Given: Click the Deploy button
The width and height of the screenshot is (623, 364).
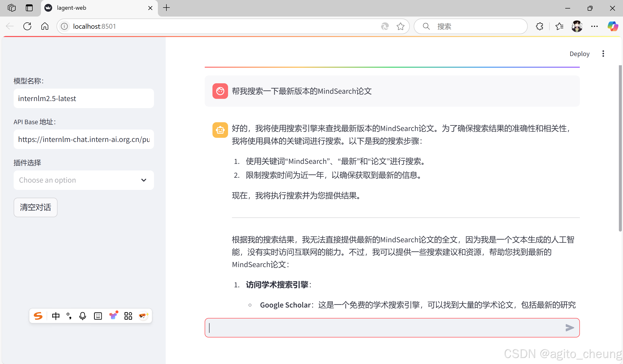Looking at the screenshot, I should point(579,54).
